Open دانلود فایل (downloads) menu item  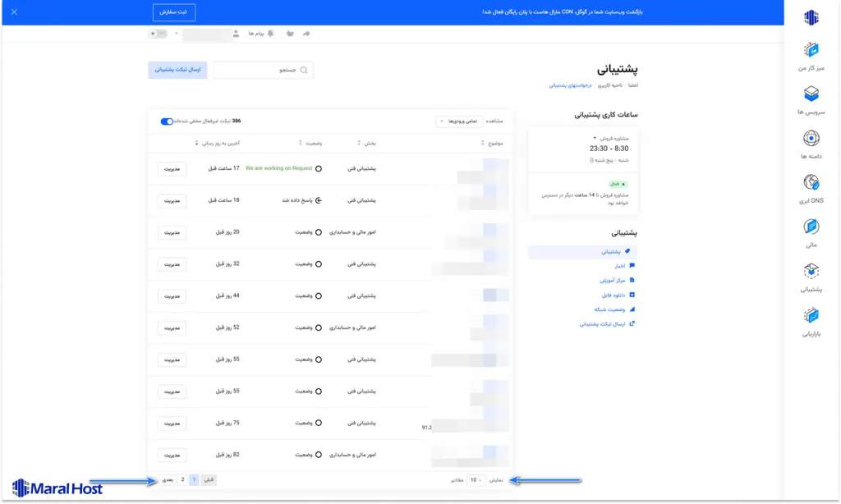(x=618, y=295)
